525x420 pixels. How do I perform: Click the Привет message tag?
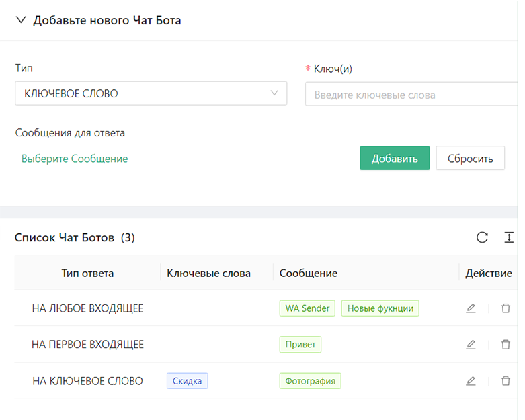point(300,345)
